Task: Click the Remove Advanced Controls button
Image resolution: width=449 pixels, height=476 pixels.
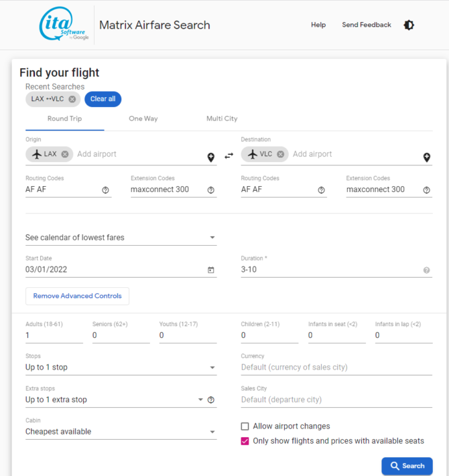Action: coord(78,296)
